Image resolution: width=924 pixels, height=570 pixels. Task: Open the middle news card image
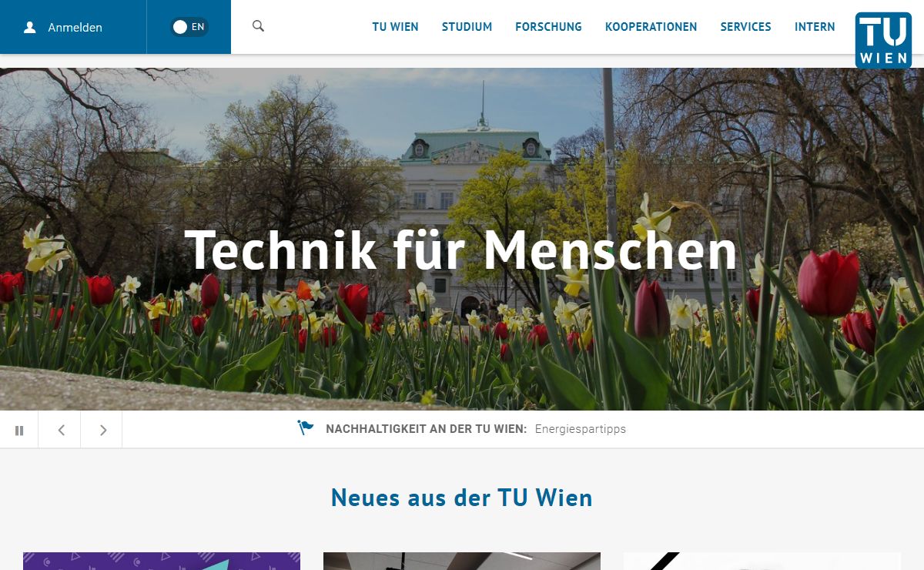[462, 561]
